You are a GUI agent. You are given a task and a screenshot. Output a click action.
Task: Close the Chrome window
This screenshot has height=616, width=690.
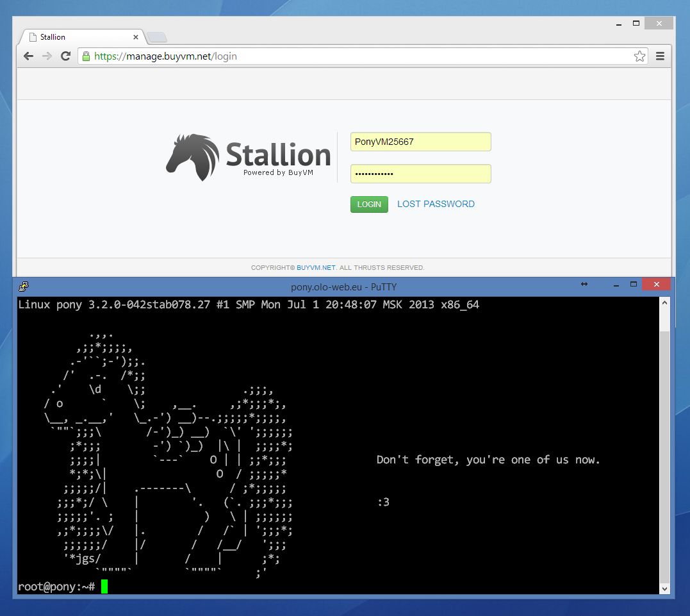pyautogui.click(x=659, y=23)
